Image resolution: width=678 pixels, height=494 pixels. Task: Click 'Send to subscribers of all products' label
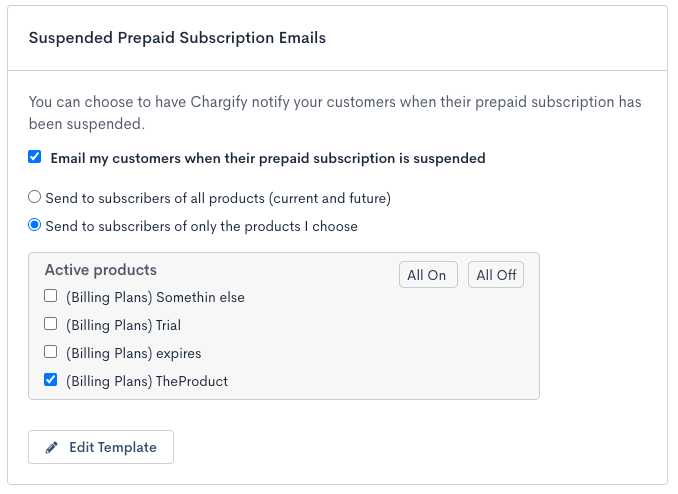pyautogui.click(x=217, y=198)
